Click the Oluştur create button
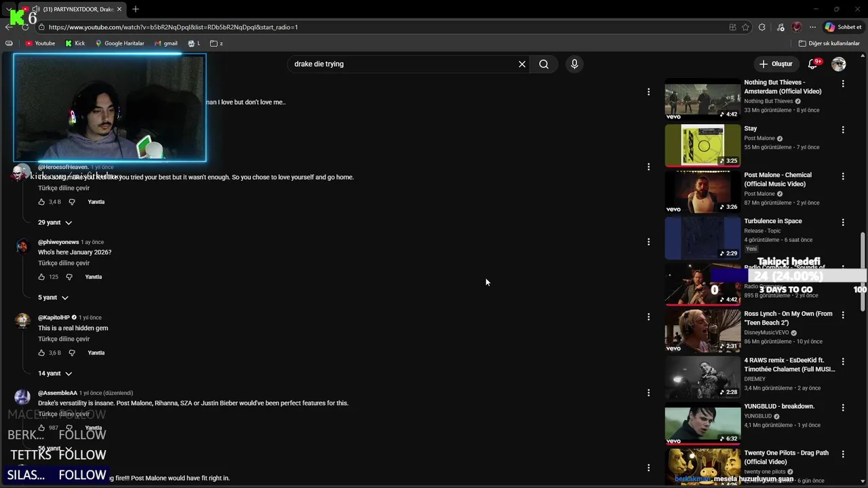This screenshot has height=488, width=868. pos(775,64)
